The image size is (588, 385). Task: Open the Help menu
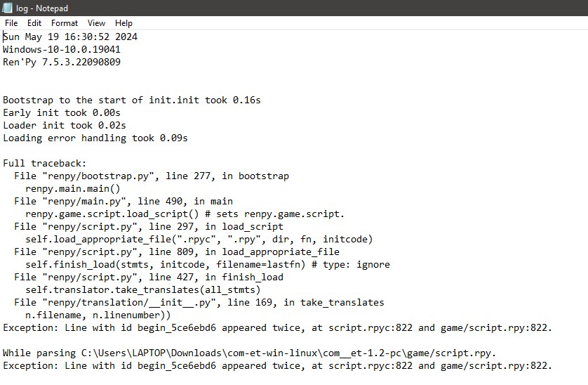[x=123, y=23]
